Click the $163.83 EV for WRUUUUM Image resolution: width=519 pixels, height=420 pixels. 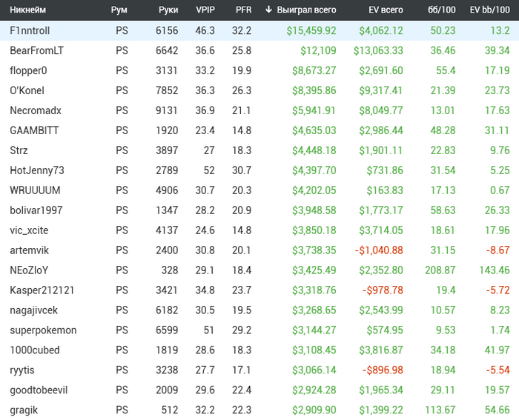click(385, 190)
